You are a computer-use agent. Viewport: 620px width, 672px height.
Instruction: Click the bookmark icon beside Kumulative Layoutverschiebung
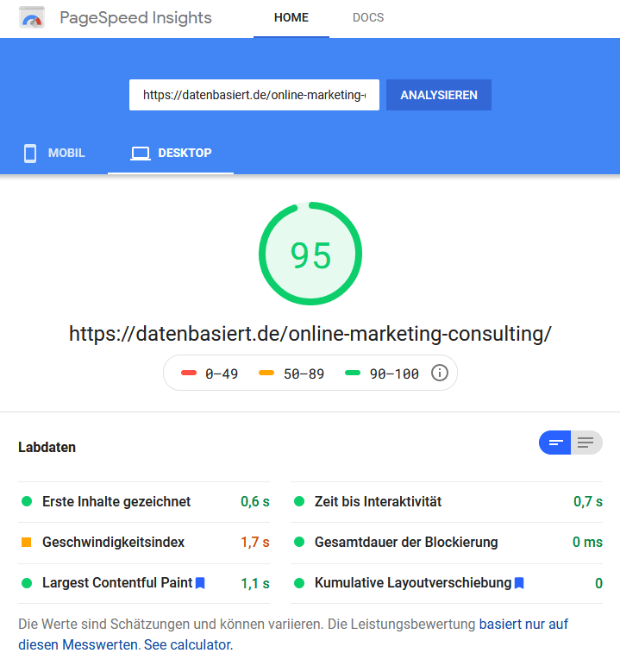[x=519, y=583]
